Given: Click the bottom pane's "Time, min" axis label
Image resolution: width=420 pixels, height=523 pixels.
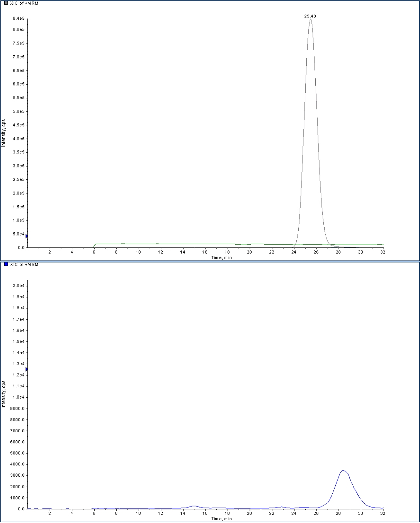Looking at the screenshot, I should click(x=221, y=519).
